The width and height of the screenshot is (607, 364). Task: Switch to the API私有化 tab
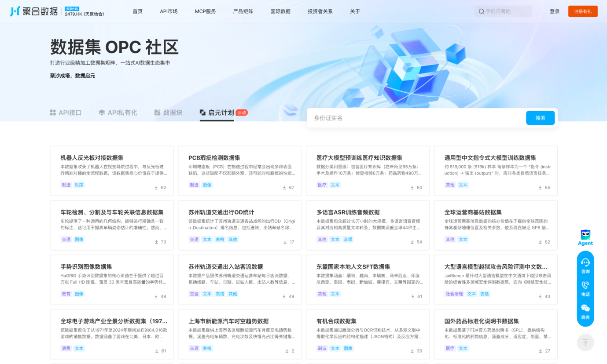coord(118,113)
